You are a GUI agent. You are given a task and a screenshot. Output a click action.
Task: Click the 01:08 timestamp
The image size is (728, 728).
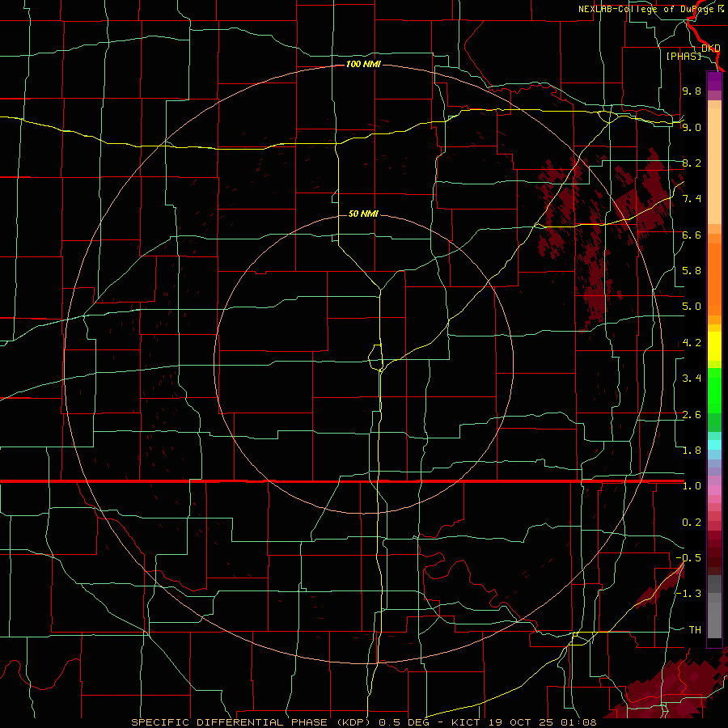(x=579, y=722)
